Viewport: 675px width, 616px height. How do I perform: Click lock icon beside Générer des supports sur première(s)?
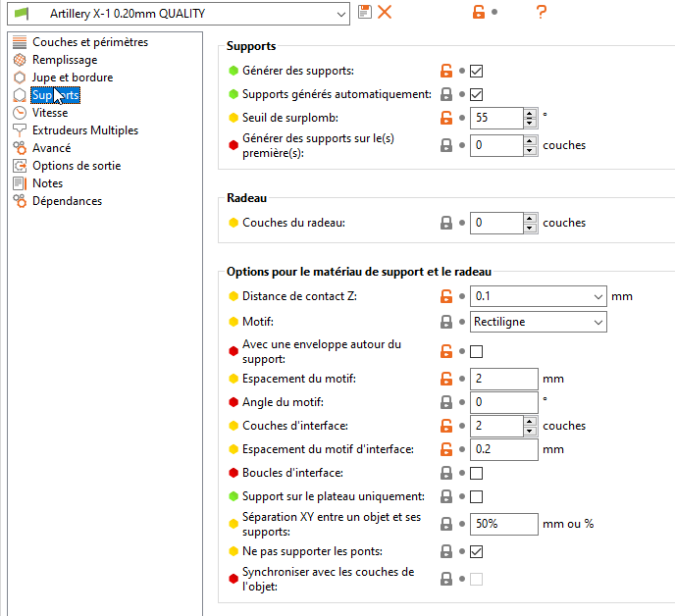pos(446,145)
